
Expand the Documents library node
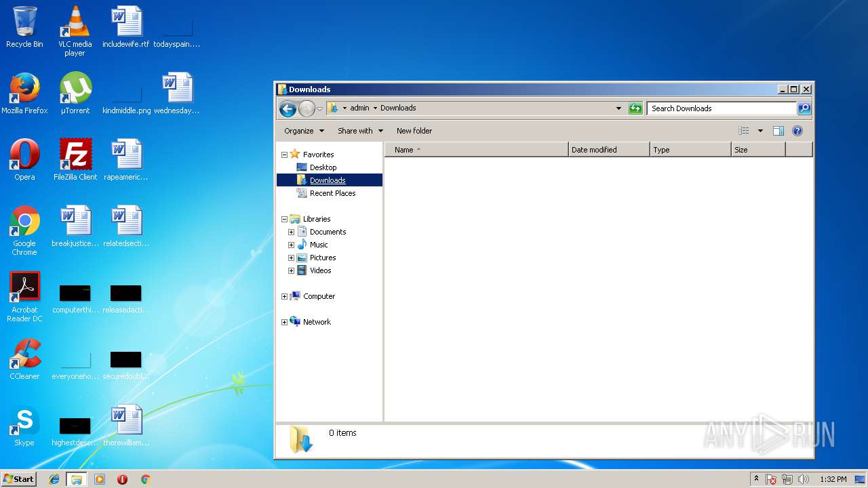tap(291, 232)
